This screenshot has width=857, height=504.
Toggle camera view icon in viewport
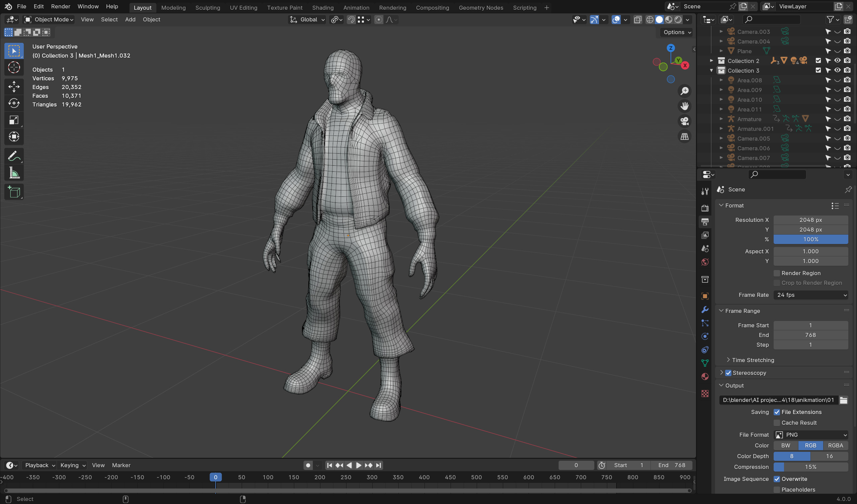pyautogui.click(x=684, y=121)
